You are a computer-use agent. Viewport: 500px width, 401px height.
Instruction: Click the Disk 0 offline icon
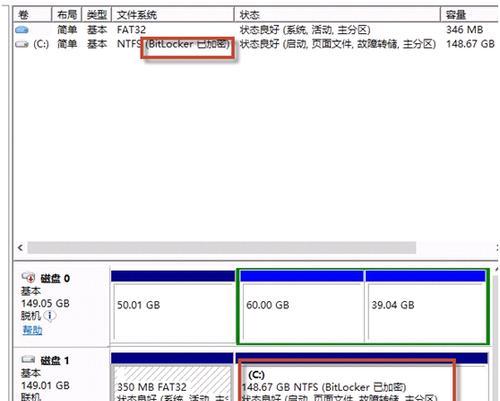tap(28, 277)
